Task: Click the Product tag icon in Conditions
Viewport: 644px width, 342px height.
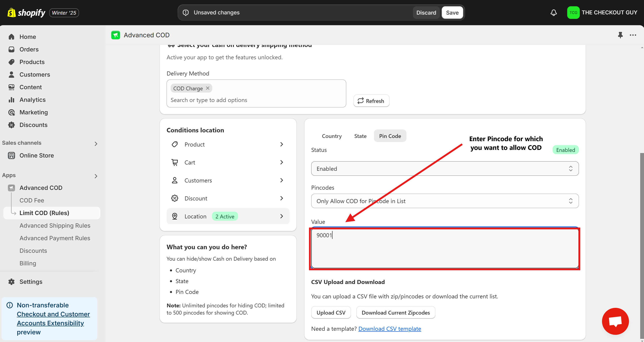Action: (x=175, y=144)
